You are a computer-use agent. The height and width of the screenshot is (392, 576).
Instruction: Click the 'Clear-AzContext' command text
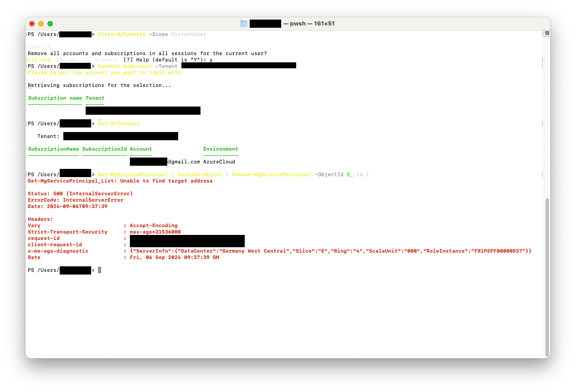[122, 35]
